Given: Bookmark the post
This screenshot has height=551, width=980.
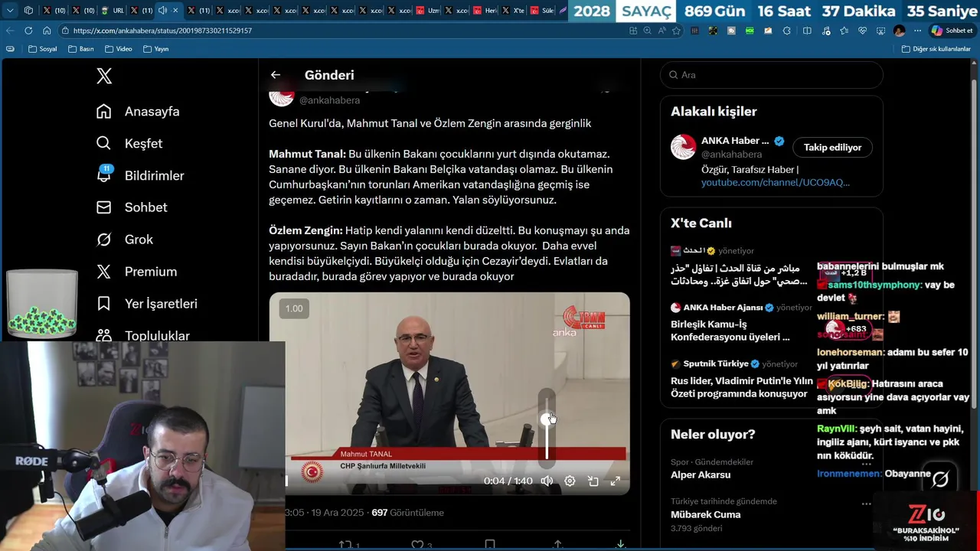Looking at the screenshot, I should pos(490,545).
